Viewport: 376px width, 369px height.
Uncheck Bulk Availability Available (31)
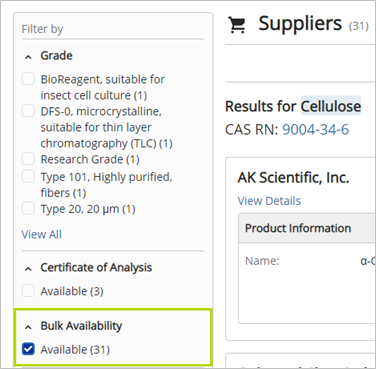(x=28, y=349)
